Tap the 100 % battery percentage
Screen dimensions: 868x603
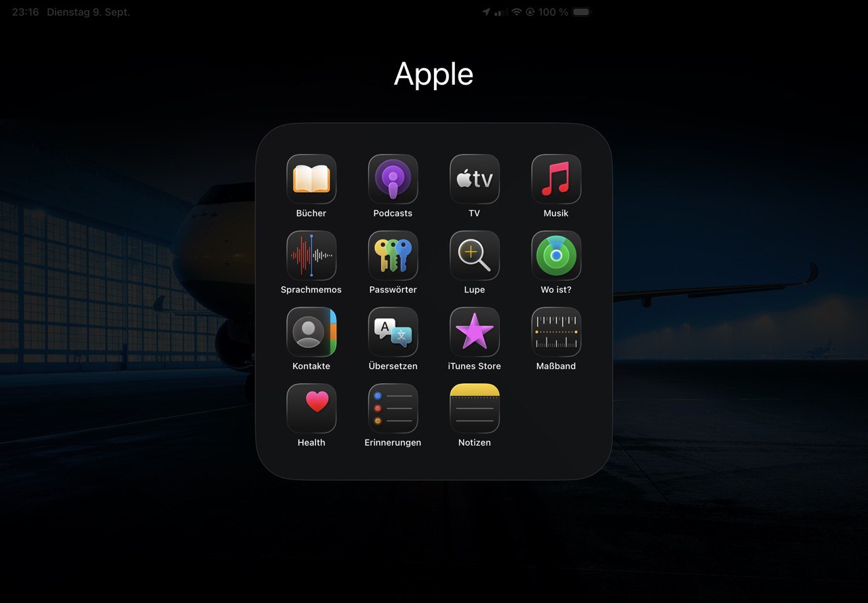pos(553,12)
